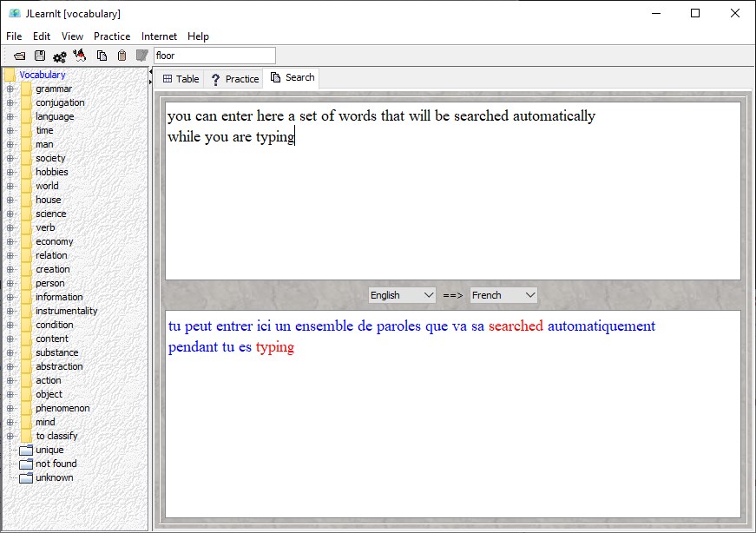Click the search field containing floor
Viewport: 756px width, 533px height.
coord(214,56)
